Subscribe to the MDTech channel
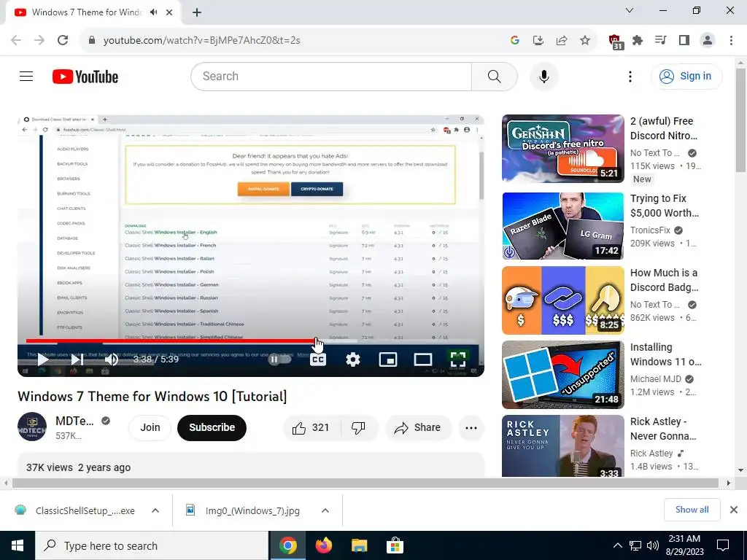The image size is (747, 560). click(x=212, y=427)
